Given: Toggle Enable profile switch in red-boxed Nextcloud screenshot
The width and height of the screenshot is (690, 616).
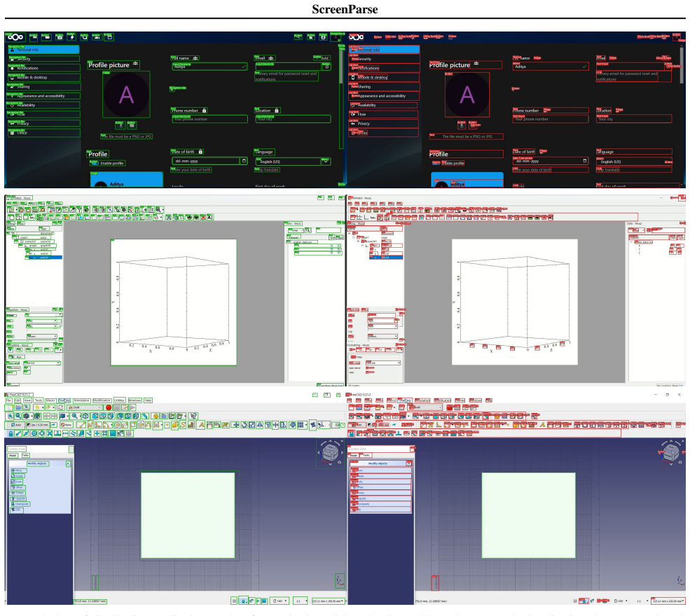Looking at the screenshot, I should tap(436, 163).
